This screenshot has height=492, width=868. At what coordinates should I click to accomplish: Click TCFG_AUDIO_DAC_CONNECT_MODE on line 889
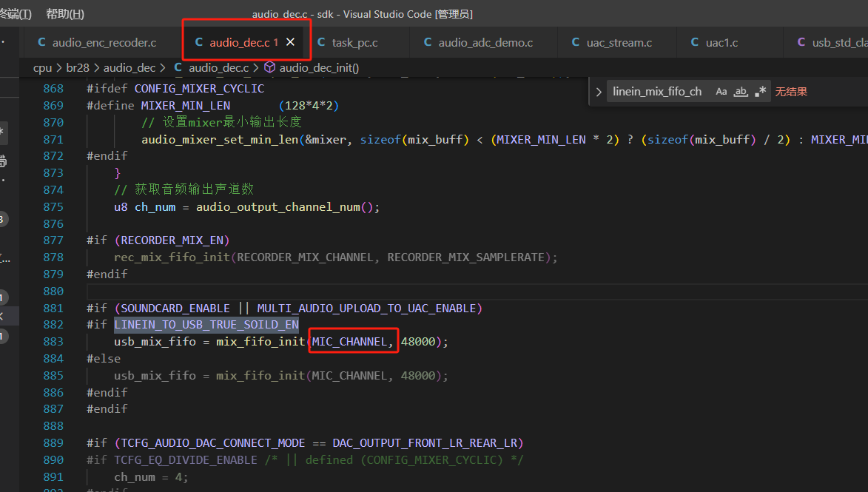213,443
